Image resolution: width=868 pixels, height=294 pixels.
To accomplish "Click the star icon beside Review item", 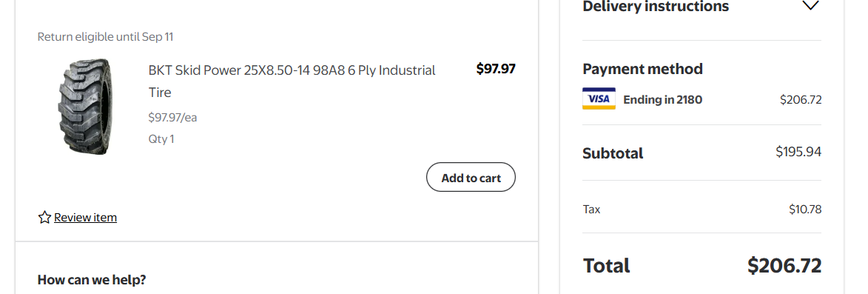I will [44, 218].
